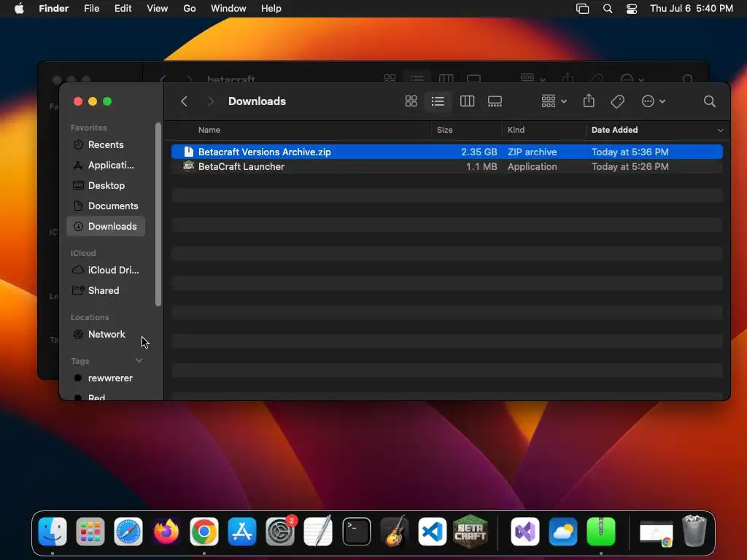Click the zip archive file icon
Screen dimensions: 747x560
(189, 152)
